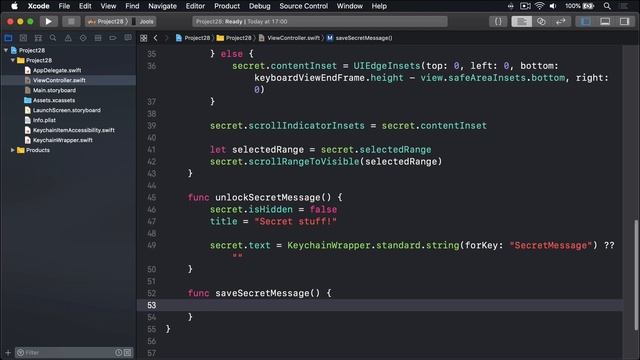
Task: Expand the Products folder
Action: click(13, 150)
